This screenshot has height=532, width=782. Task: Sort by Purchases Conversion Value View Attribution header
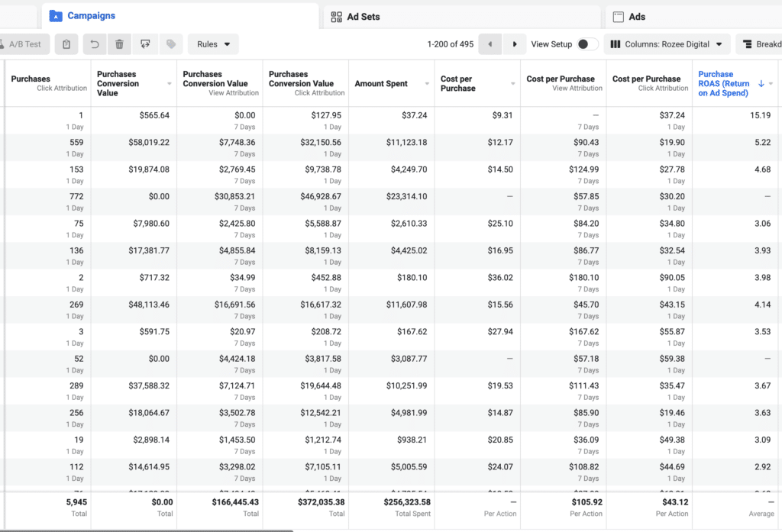pyautogui.click(x=221, y=83)
